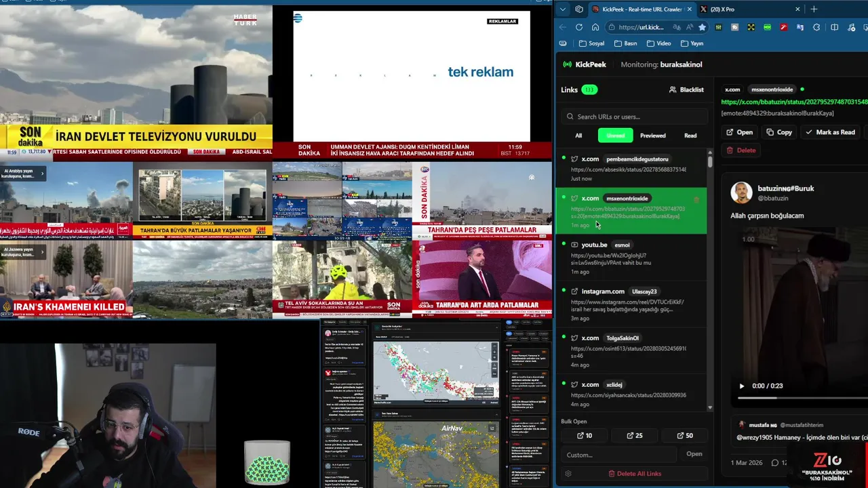Open the selected link in a new tab
The height and width of the screenshot is (488, 868).
[739, 132]
